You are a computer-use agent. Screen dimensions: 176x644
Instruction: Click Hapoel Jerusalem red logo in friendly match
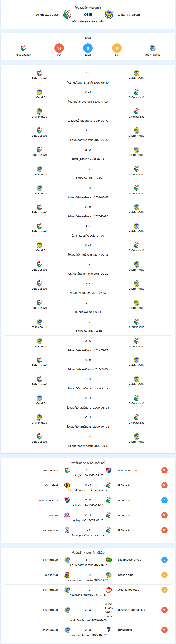109,590
